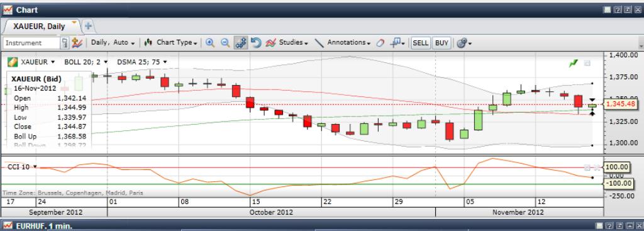The width and height of the screenshot is (644, 231).
Task: Select the XAUEUR, Daily tab
Action: 40,26
